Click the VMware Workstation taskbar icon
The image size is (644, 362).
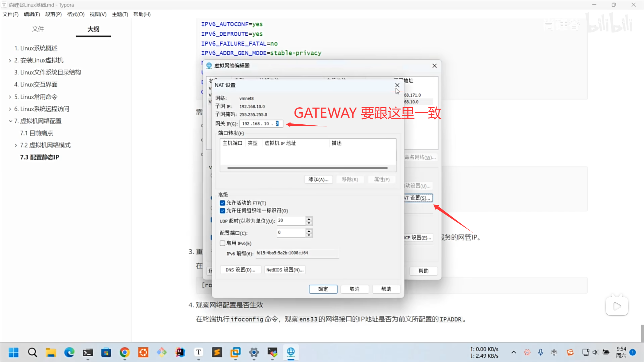click(235, 352)
